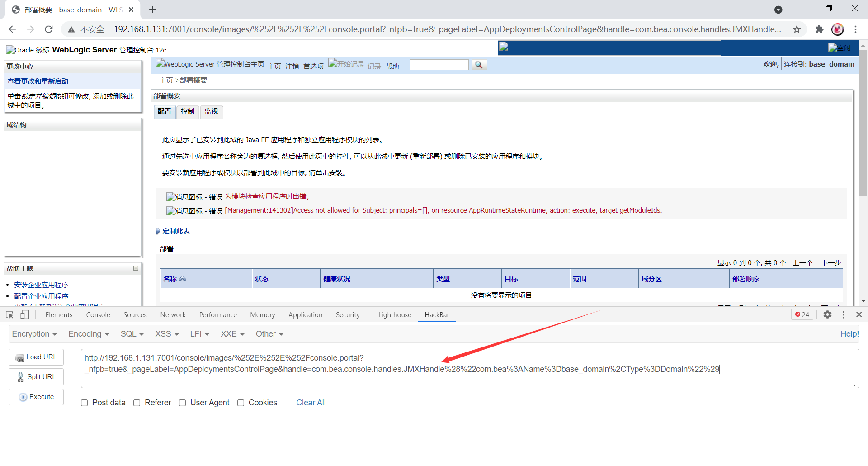Close the DevTools panel
The height and width of the screenshot is (466, 868).
pos(859,314)
